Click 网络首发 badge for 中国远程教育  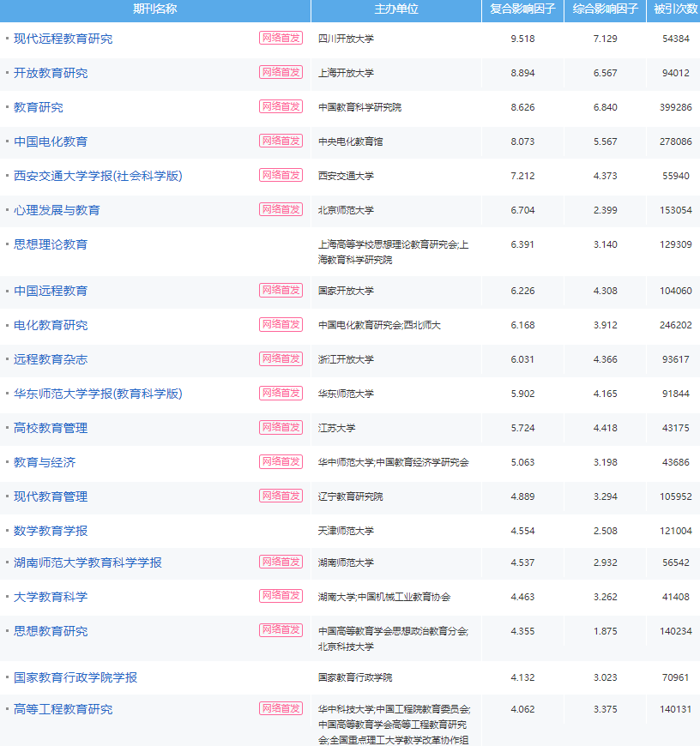pos(281,290)
